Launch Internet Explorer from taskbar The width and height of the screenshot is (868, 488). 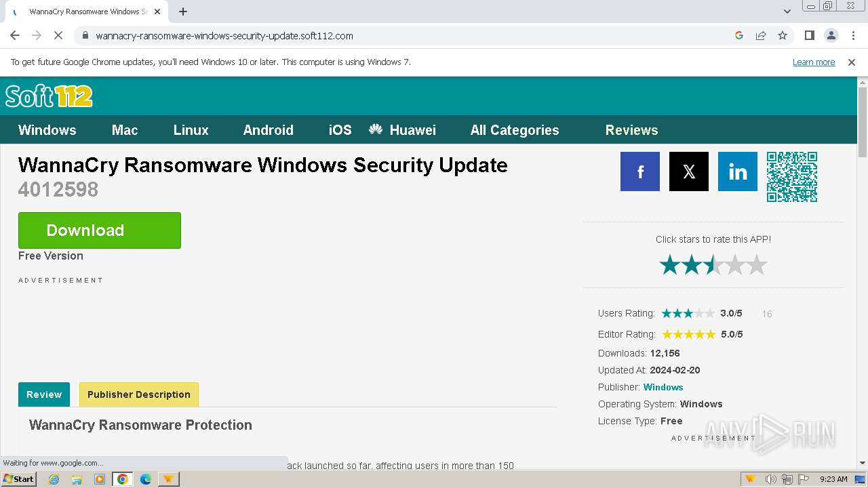coord(54,479)
